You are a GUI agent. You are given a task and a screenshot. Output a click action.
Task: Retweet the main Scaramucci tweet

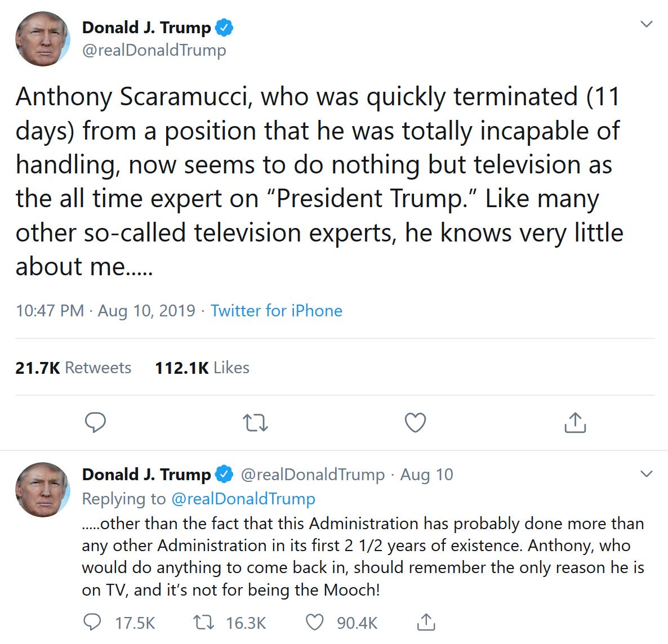tap(255, 422)
